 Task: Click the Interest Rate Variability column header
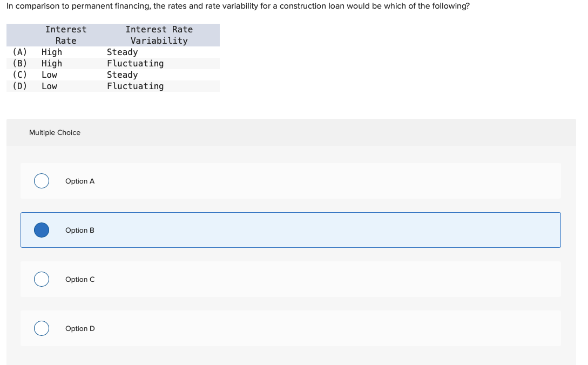(x=159, y=35)
